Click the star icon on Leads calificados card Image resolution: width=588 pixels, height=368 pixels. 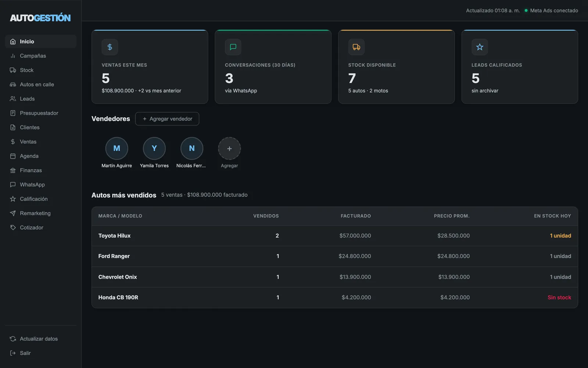[480, 47]
